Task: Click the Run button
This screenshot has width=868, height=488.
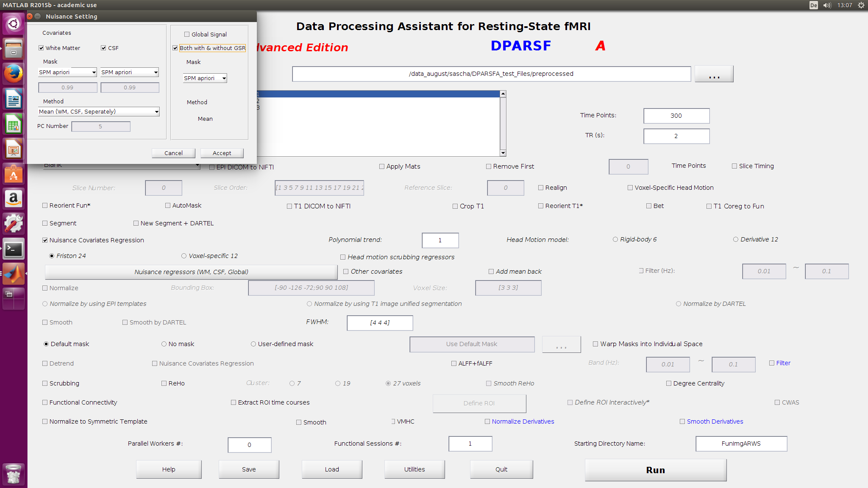Action: [655, 470]
